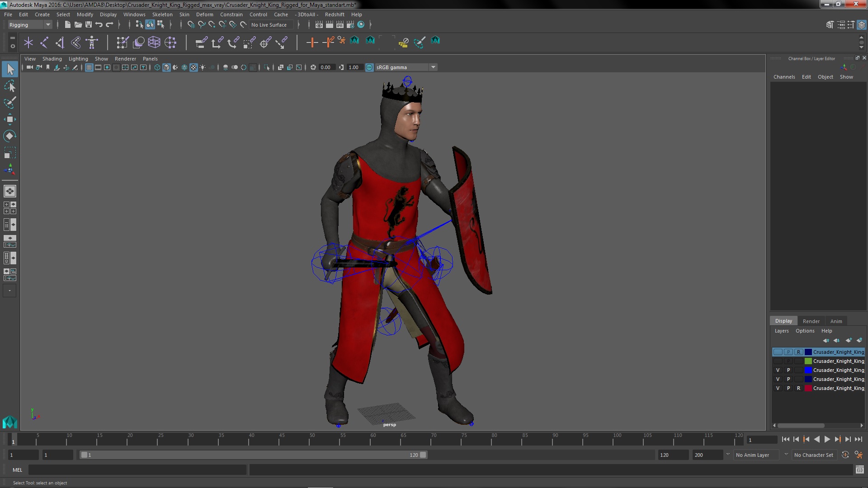868x488 pixels.
Task: Adjust the exposure value slider at 1.00
Action: (x=353, y=67)
